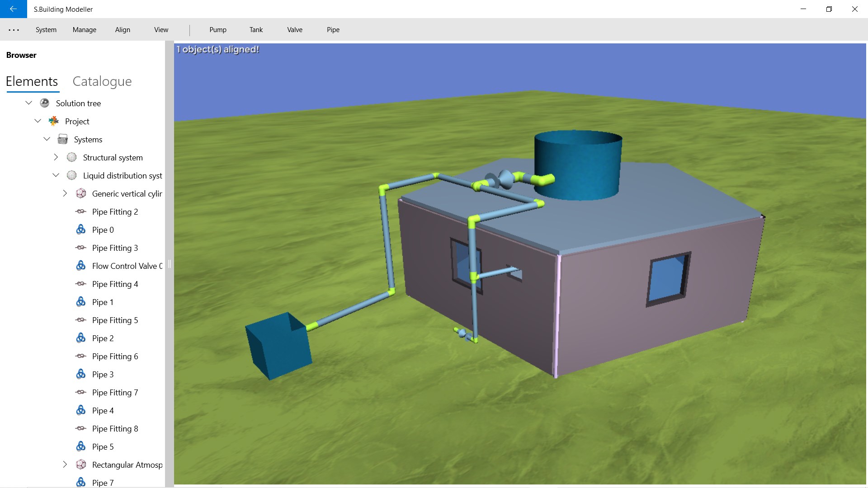Open the Align menu

(123, 30)
